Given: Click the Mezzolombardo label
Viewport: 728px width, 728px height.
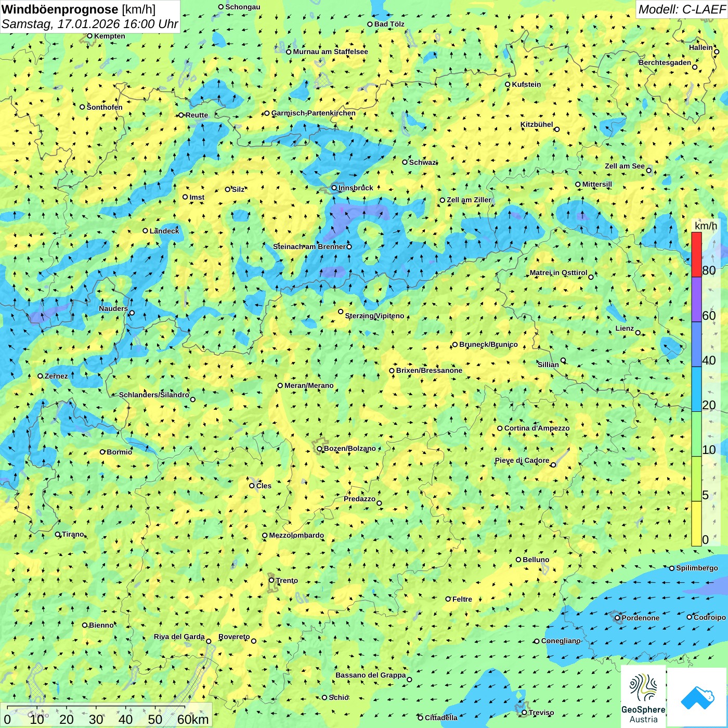Looking at the screenshot, I should click(x=296, y=535).
